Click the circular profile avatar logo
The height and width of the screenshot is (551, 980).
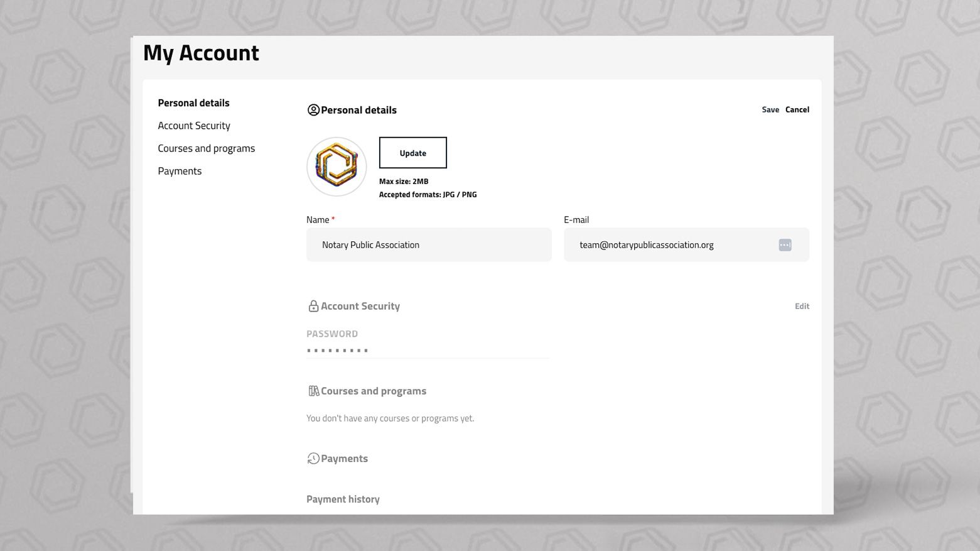[x=337, y=167]
